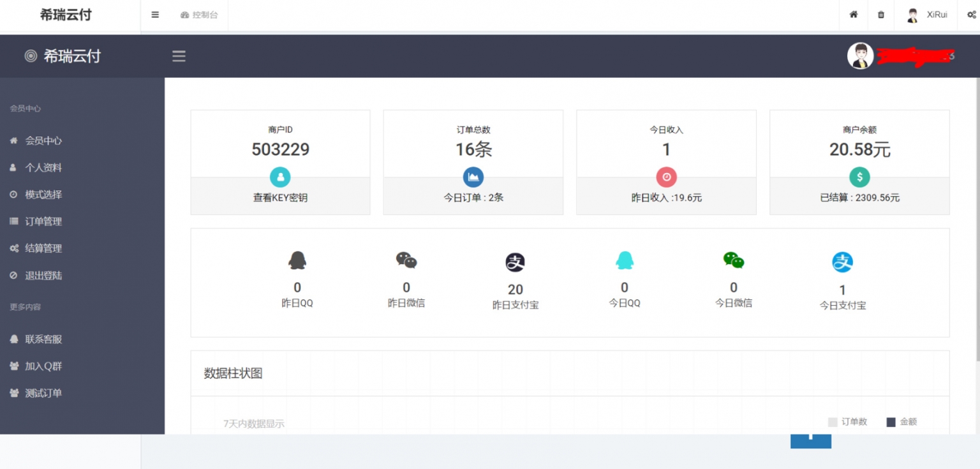This screenshot has width=980, height=469.
Task: Open 模式选择 via its clock icon
Action: tap(12, 194)
